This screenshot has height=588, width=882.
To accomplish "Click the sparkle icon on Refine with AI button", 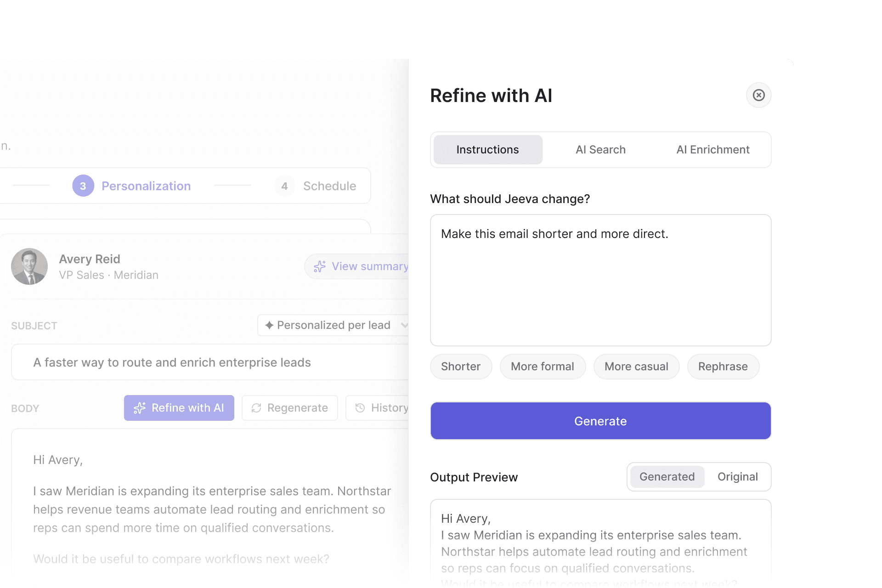I will coord(140,408).
